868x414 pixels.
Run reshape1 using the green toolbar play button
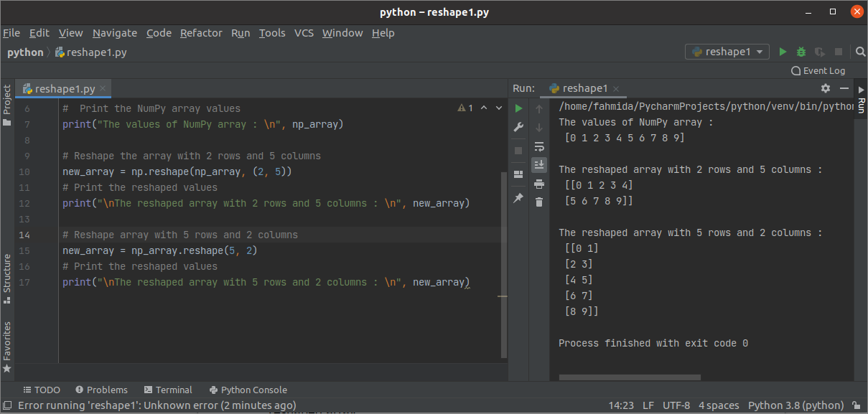(x=783, y=52)
